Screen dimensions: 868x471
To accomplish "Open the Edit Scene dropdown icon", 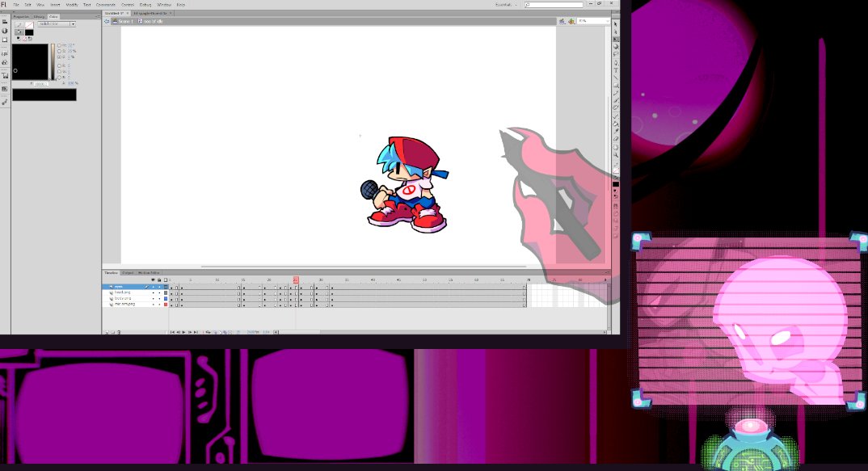I will 562,21.
